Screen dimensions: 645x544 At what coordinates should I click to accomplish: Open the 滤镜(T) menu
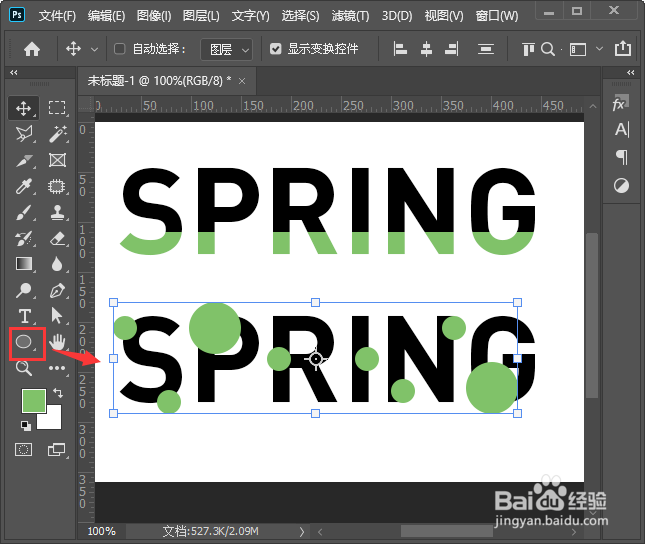pos(350,16)
